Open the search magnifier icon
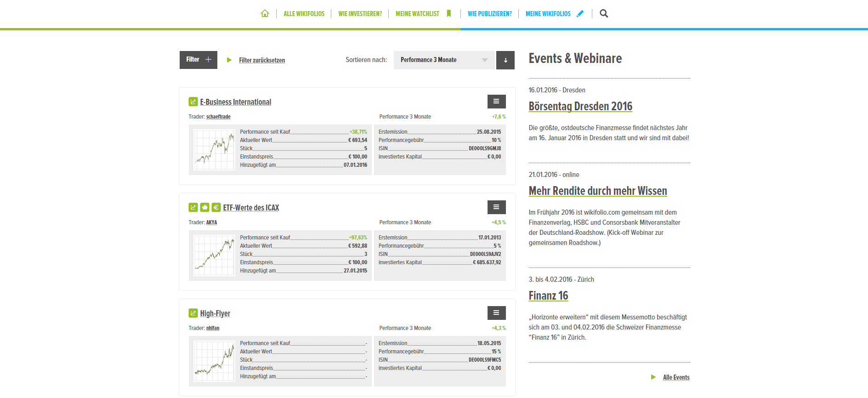 604,13
